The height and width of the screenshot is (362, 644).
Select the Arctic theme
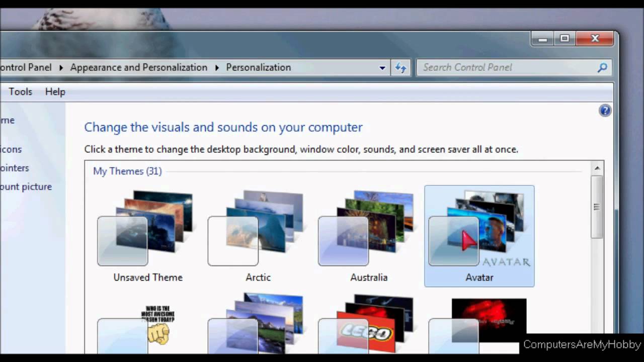[258, 236]
